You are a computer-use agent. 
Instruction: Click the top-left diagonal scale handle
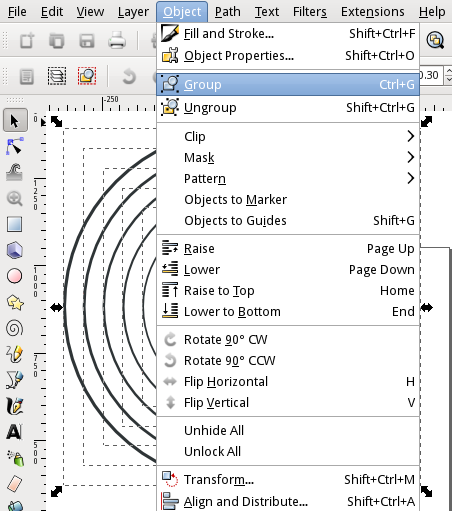click(x=56, y=121)
